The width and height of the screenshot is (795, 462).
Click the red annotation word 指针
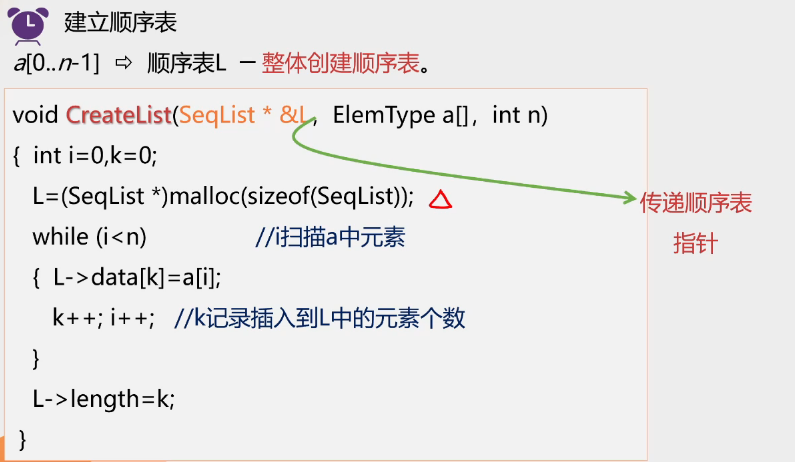tap(696, 244)
